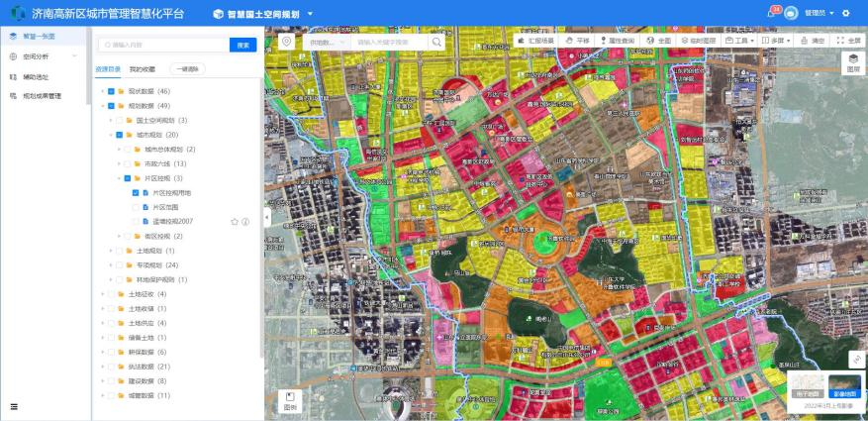Check the 国土空间规划 (3) checkbox
The image size is (868, 421).
click(120, 120)
